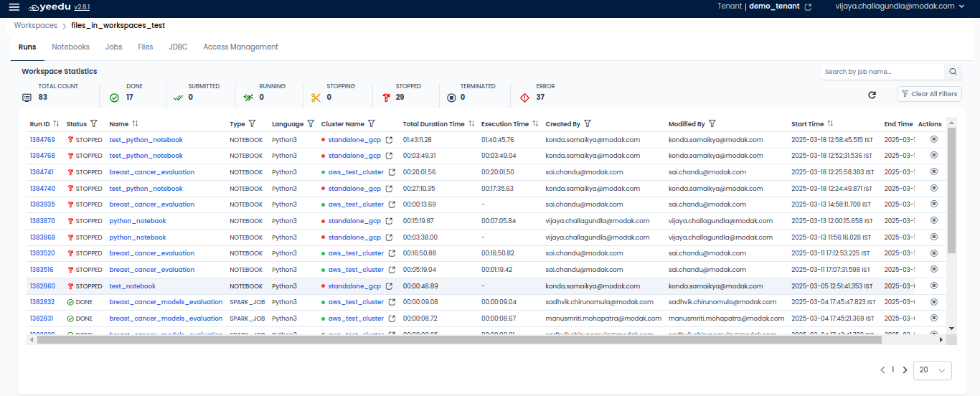
Task: Click stop action for run 1383520
Action: tap(933, 253)
